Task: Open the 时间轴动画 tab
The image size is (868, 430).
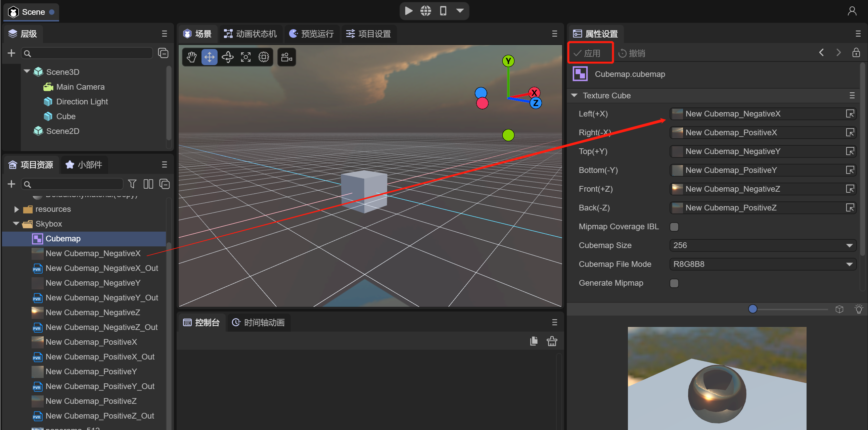Action: click(259, 323)
